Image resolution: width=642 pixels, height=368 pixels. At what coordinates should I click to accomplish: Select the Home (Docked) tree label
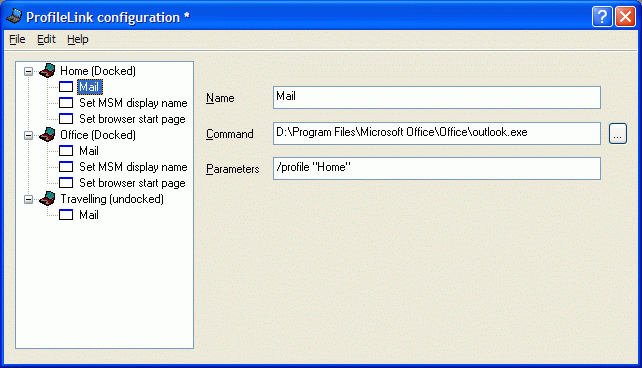[98, 71]
